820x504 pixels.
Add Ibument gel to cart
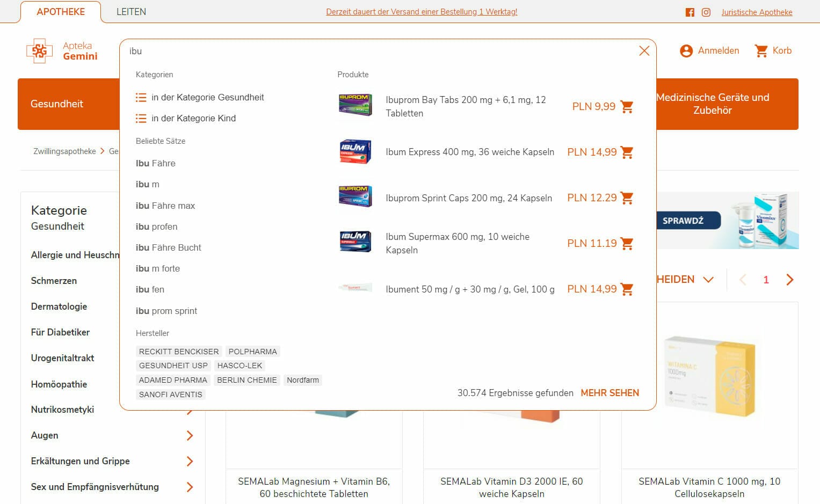[627, 289]
